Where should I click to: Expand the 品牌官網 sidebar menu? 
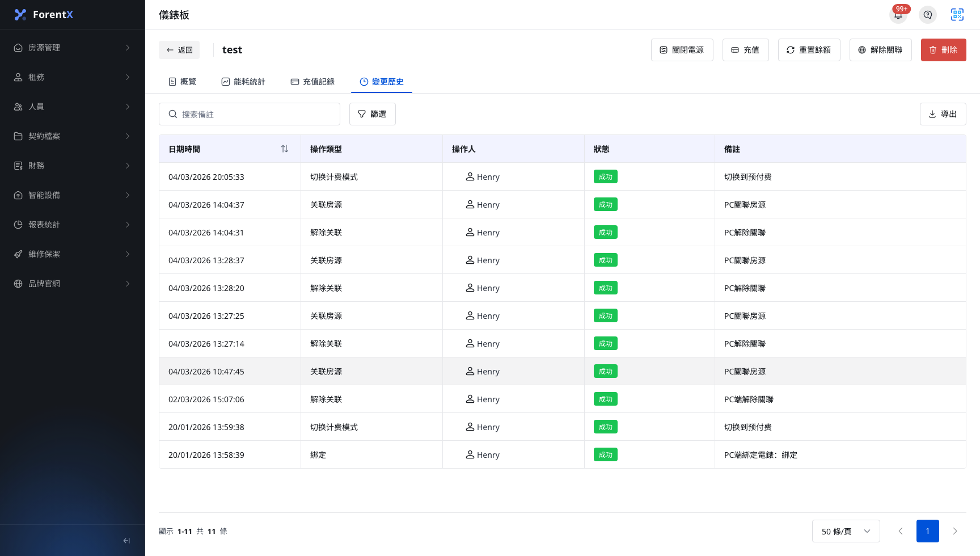tap(73, 284)
